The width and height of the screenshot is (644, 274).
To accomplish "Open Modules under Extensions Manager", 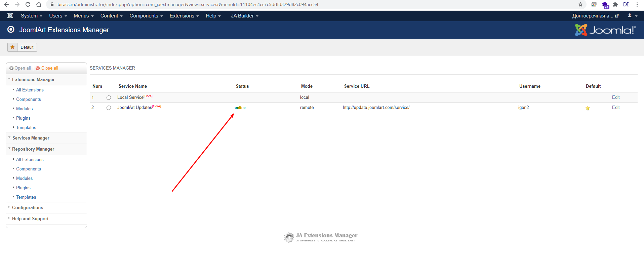I will (x=25, y=109).
